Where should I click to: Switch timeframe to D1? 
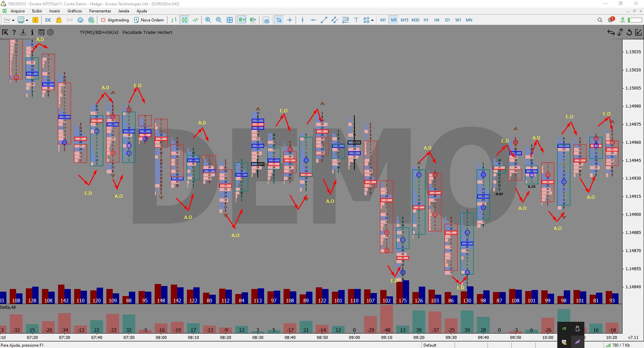coord(447,20)
